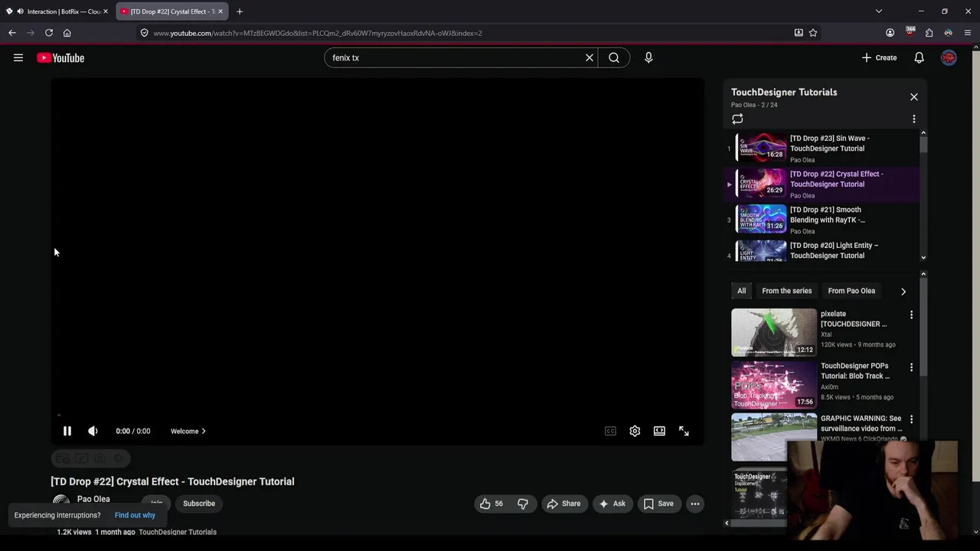Clear the search box with the X
The image size is (980, 551).
(590, 57)
